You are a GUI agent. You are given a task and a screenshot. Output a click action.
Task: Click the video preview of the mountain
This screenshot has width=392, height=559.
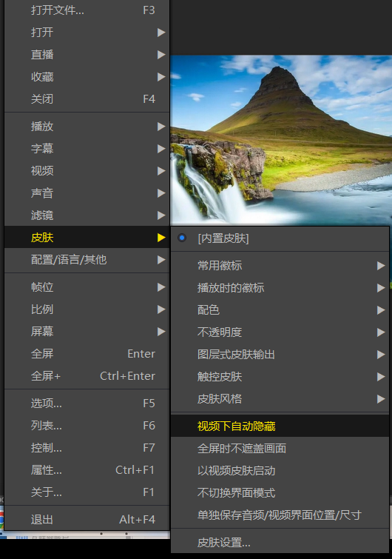281,140
